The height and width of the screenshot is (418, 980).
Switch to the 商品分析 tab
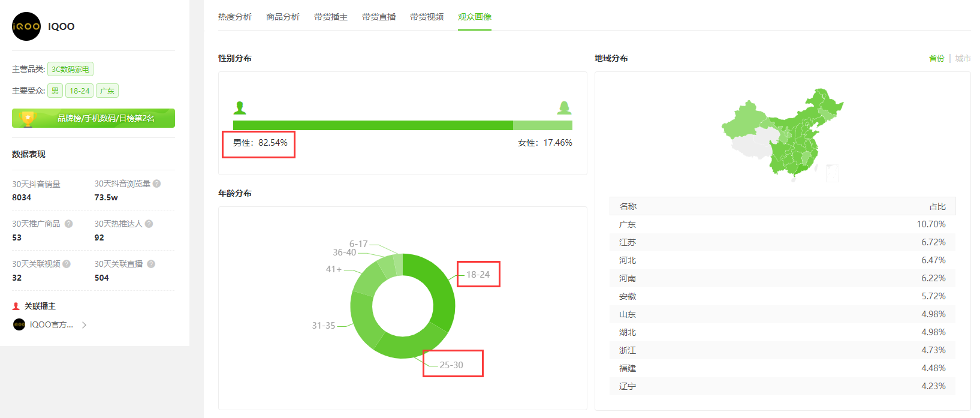(283, 17)
